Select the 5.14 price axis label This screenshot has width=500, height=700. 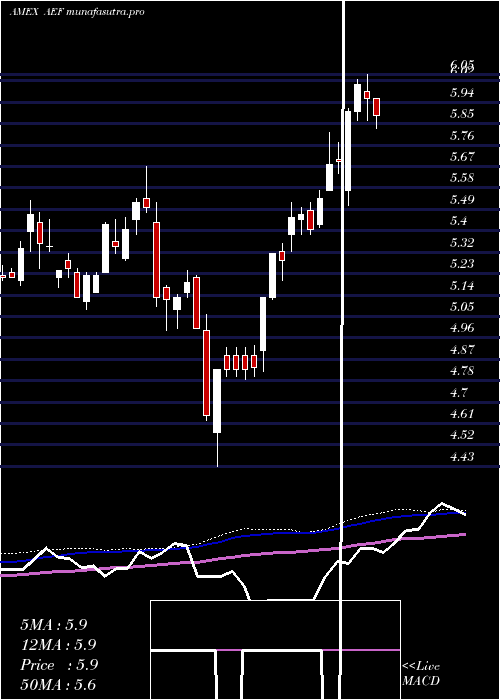click(x=462, y=285)
